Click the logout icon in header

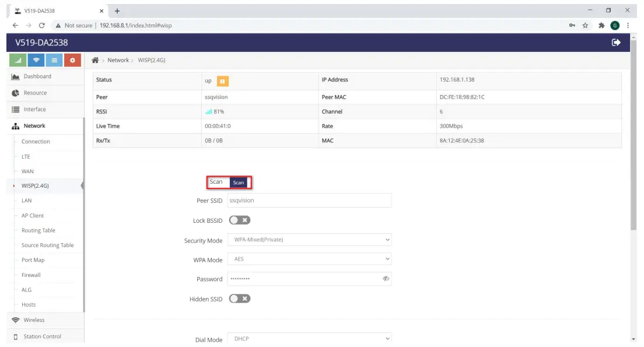615,43
